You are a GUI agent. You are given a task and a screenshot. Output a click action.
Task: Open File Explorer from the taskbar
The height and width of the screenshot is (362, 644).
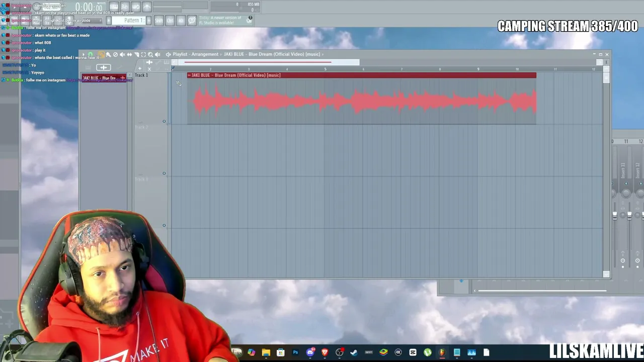point(266,352)
